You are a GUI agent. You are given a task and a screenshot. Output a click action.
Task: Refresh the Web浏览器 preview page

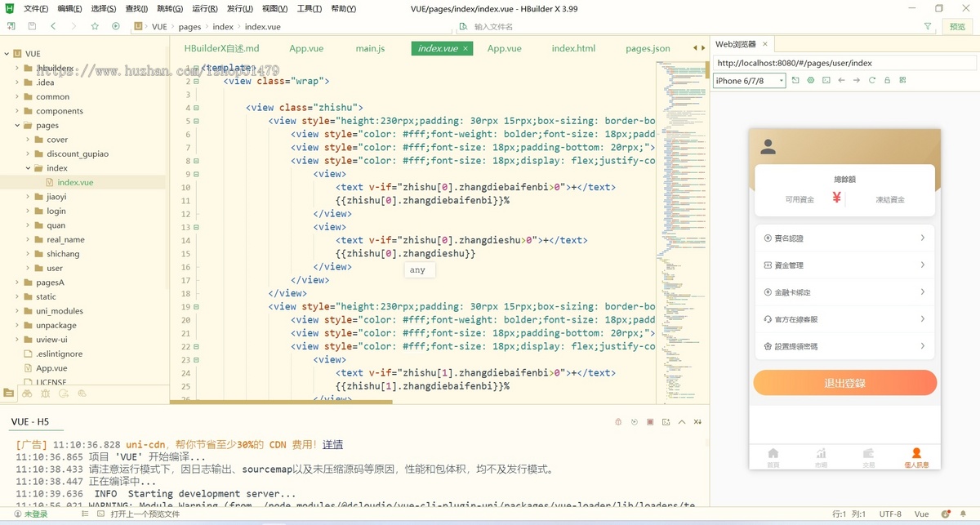point(872,80)
